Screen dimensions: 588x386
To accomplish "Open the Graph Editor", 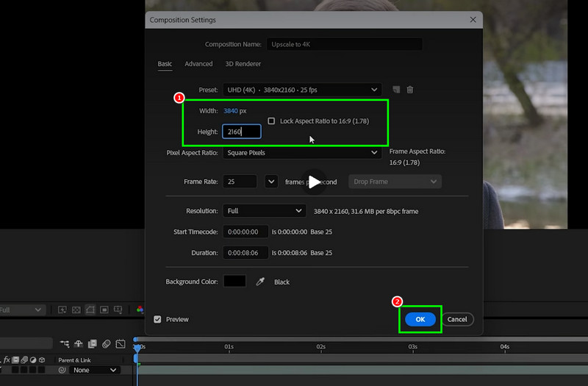I will pyautogui.click(x=121, y=343).
